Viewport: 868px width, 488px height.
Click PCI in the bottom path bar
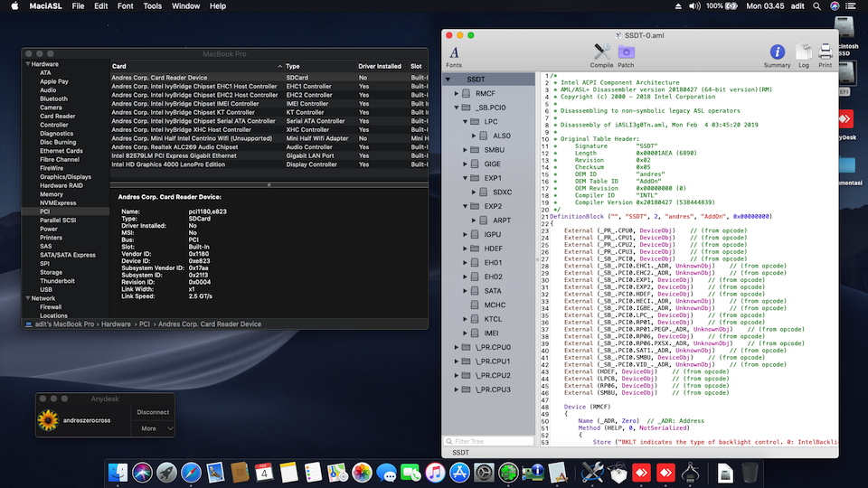pos(145,324)
